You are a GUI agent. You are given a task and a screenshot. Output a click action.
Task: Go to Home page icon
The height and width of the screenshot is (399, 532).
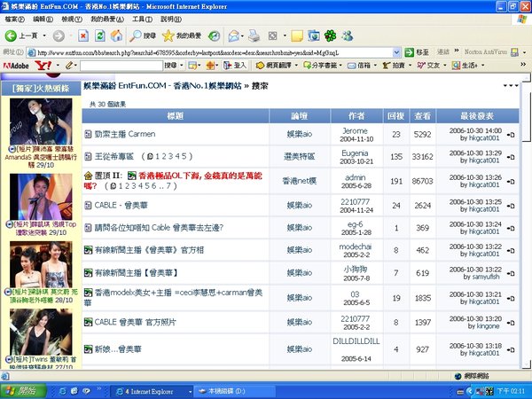[116, 35]
